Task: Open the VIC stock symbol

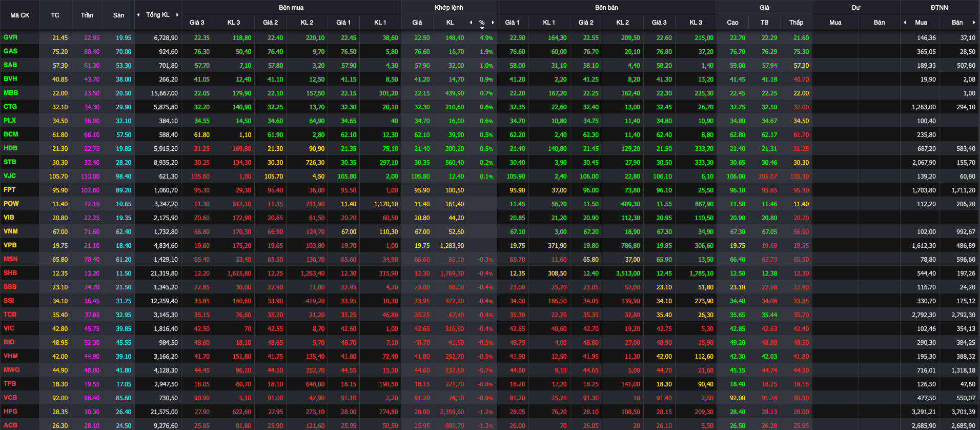Action: pyautogui.click(x=9, y=328)
